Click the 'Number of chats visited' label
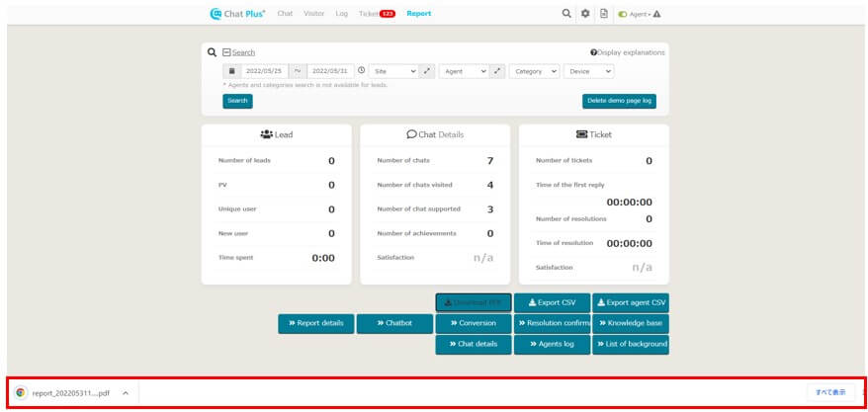 point(414,185)
